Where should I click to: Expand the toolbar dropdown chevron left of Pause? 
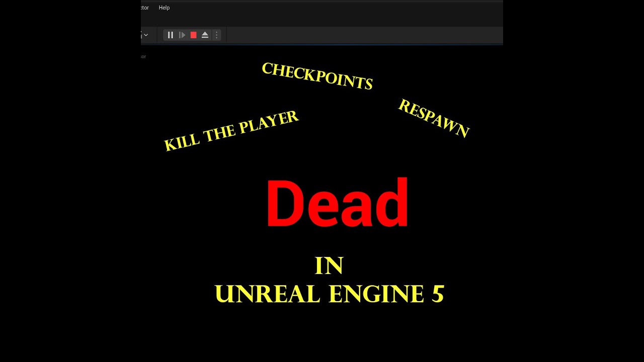[145, 35]
